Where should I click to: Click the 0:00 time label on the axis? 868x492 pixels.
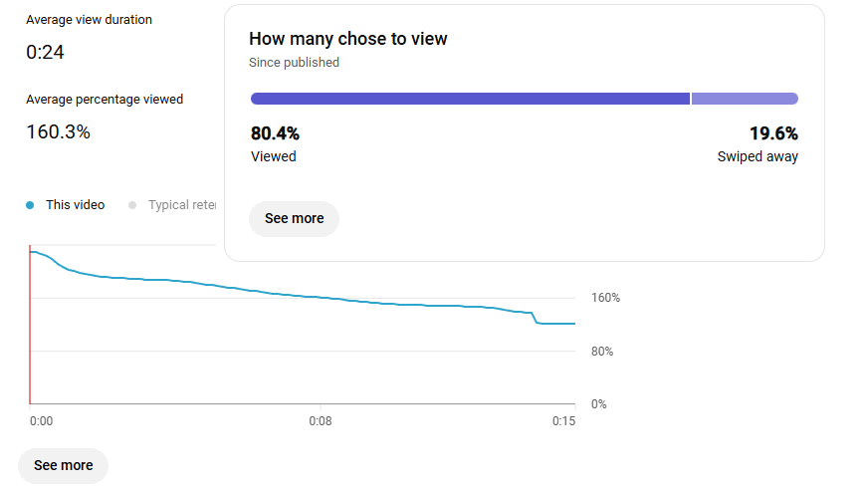42,421
